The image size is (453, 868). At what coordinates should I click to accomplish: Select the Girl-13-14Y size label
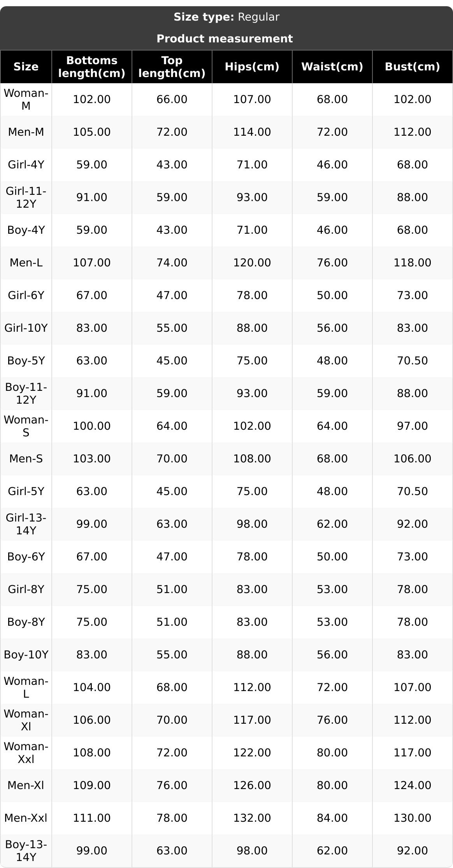(x=26, y=524)
